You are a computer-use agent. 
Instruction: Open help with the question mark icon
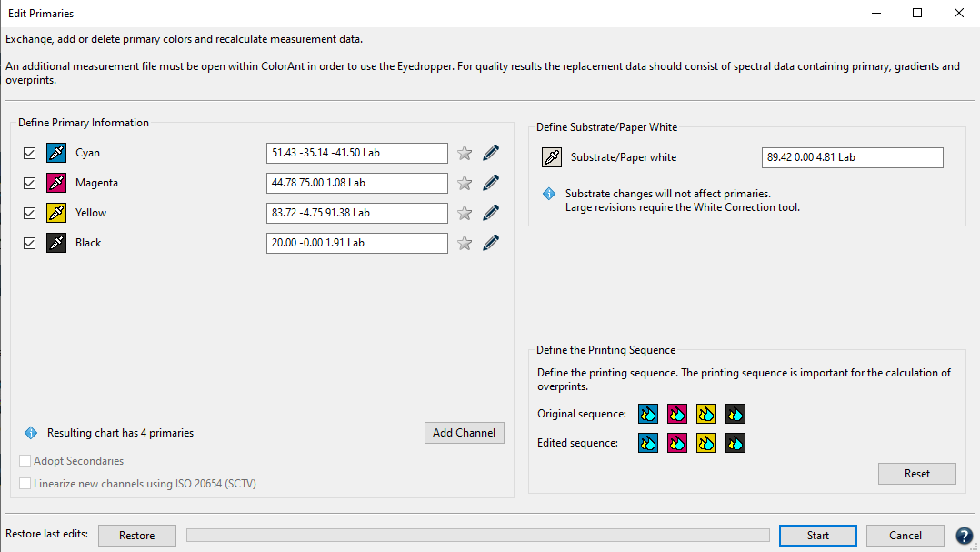(x=965, y=536)
